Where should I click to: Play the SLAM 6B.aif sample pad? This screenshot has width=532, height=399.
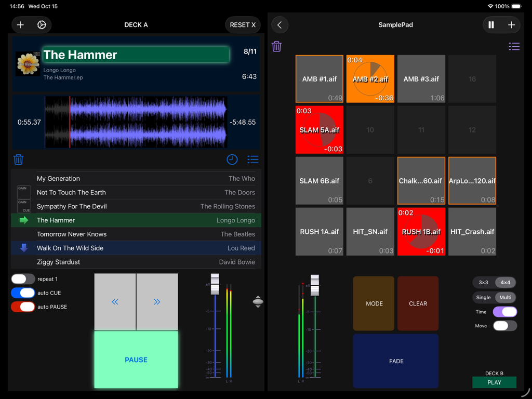pos(319,180)
